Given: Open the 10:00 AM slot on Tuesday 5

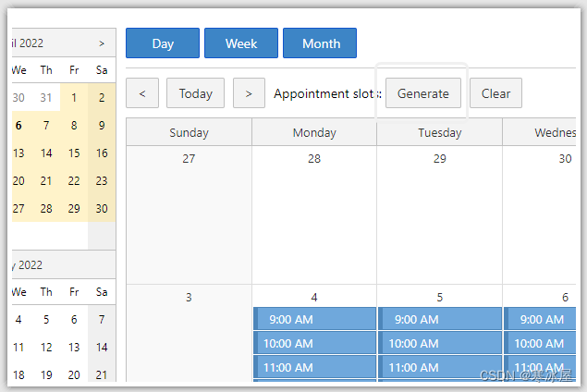Looking at the screenshot, I should click(440, 343).
